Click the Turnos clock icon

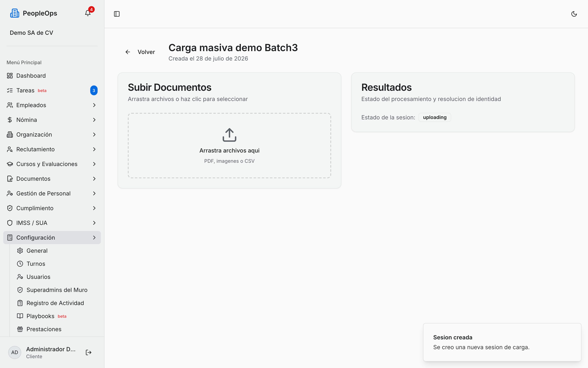pyautogui.click(x=20, y=264)
